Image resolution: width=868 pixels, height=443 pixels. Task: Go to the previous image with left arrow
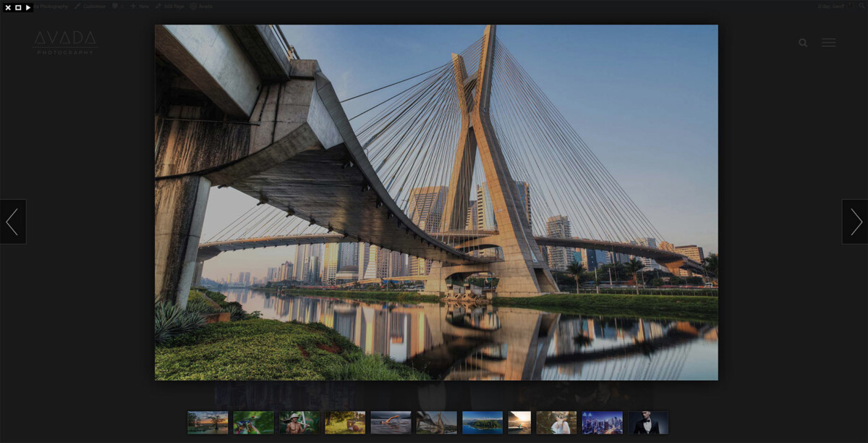[13, 221]
